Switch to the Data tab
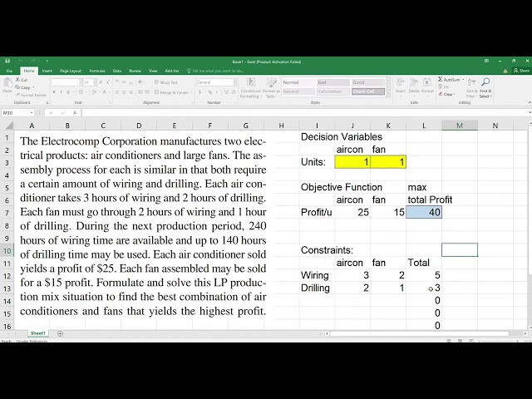The height and width of the screenshot is (399, 532). coord(117,71)
